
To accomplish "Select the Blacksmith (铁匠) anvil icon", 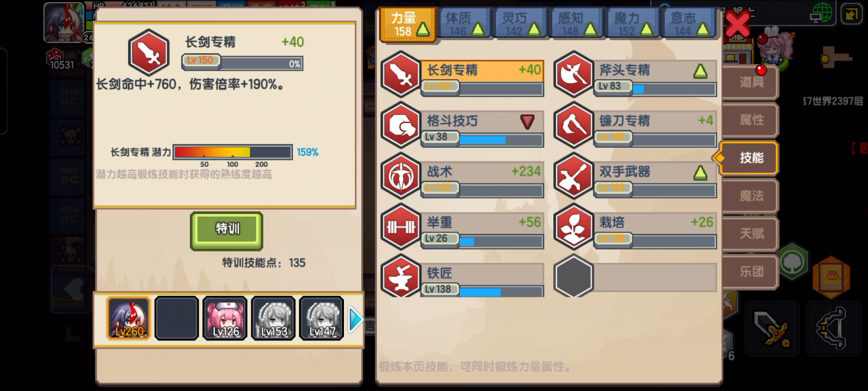I will (401, 276).
